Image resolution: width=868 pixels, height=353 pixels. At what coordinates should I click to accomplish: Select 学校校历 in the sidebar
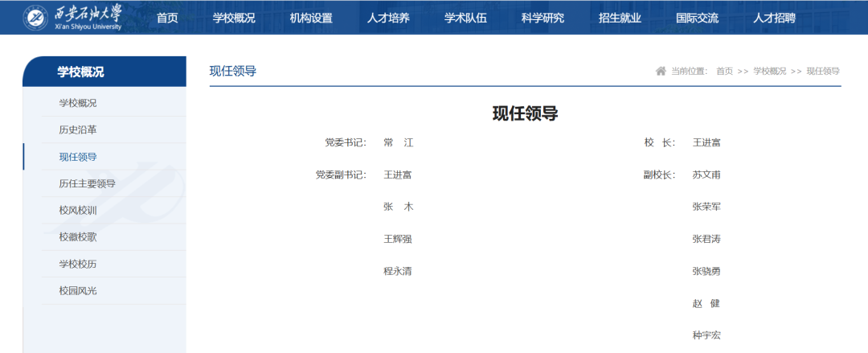coord(78,264)
